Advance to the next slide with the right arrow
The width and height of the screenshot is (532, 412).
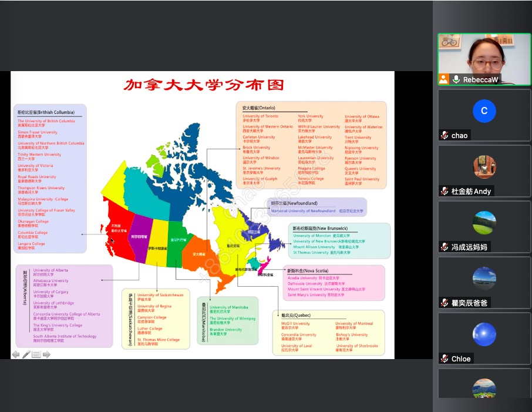coord(46,354)
